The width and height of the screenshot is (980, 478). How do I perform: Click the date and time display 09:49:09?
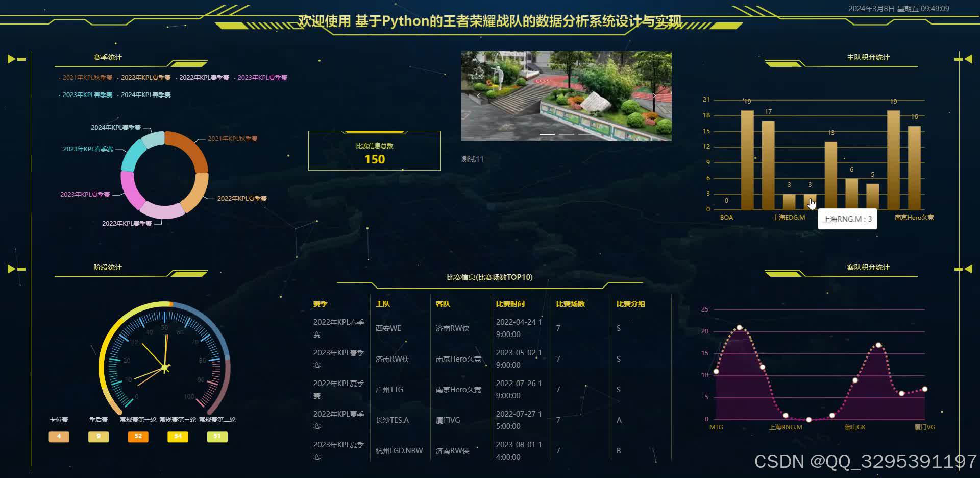tap(899, 9)
